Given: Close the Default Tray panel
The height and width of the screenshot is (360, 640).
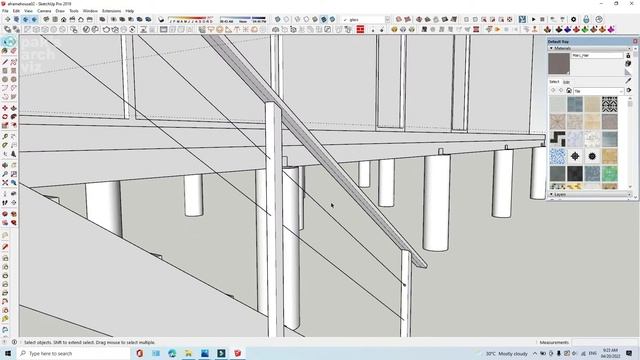Looking at the screenshot, I should coord(635,41).
